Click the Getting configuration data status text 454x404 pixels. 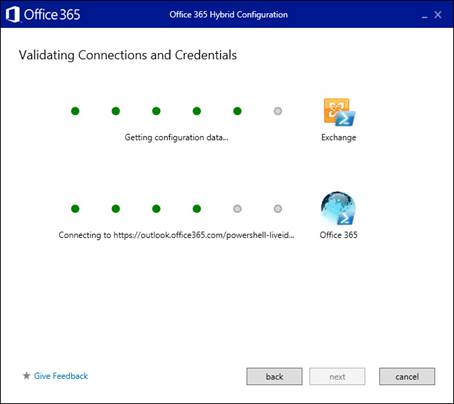click(x=176, y=137)
